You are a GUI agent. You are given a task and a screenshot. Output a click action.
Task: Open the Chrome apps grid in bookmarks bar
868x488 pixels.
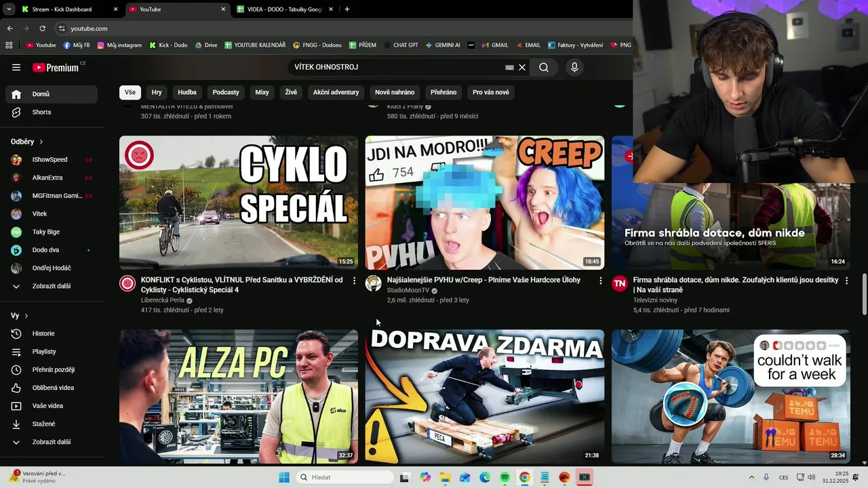9,45
